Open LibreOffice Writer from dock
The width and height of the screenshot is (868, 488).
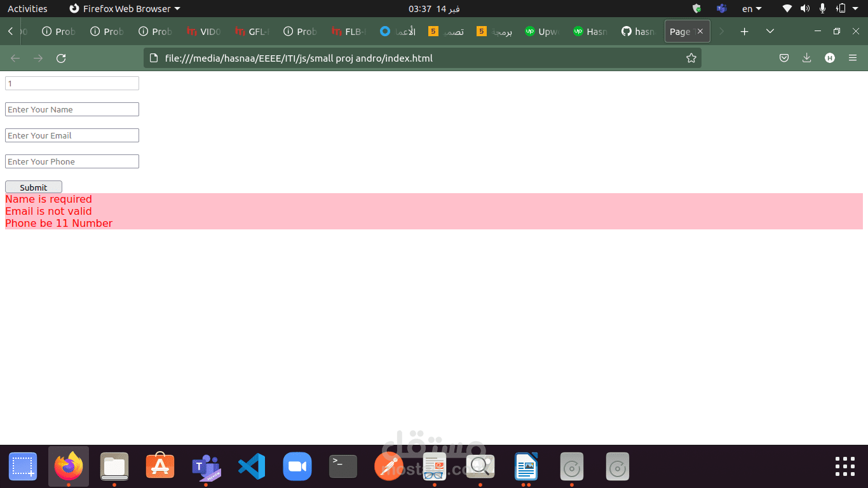tap(526, 467)
